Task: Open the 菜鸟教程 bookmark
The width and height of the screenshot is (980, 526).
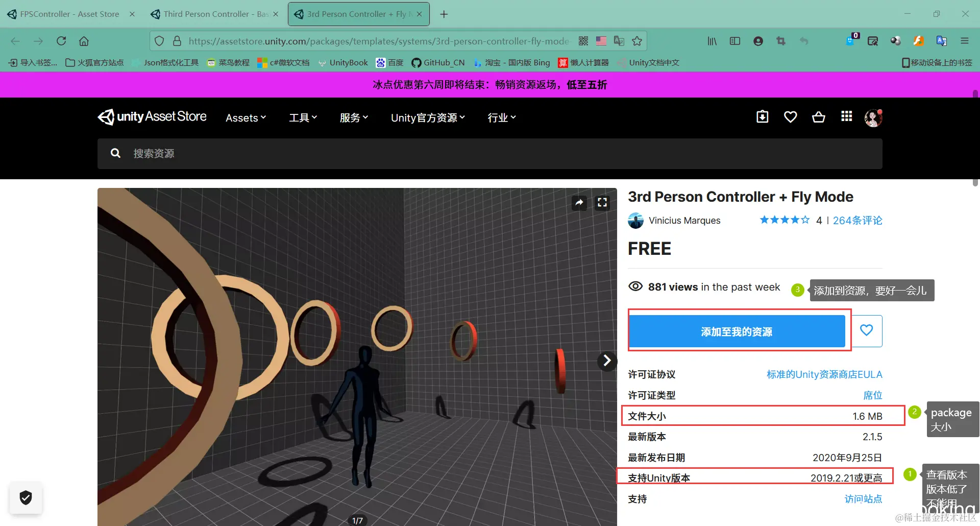Action: [228, 62]
